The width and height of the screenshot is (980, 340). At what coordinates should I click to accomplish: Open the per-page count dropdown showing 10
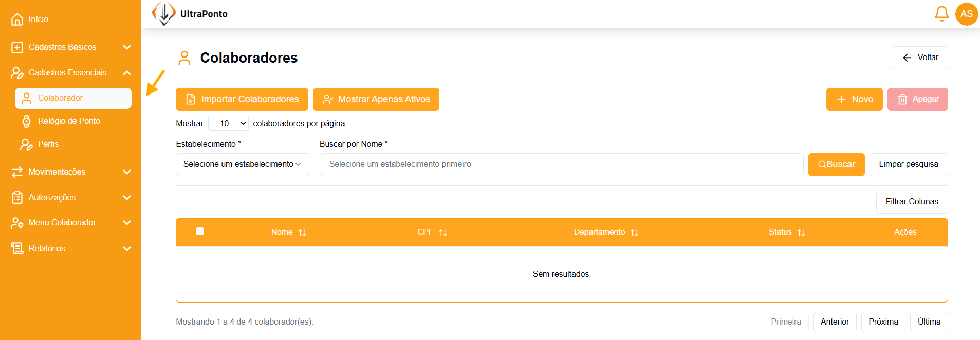point(228,123)
